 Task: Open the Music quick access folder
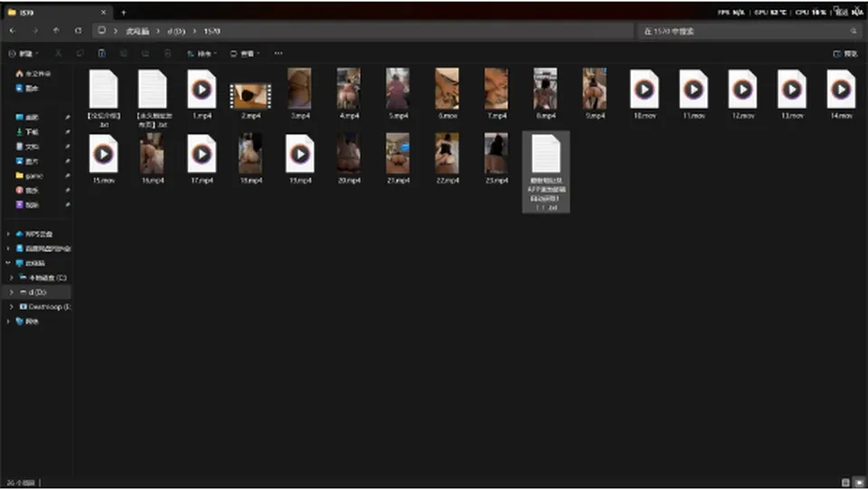28,190
